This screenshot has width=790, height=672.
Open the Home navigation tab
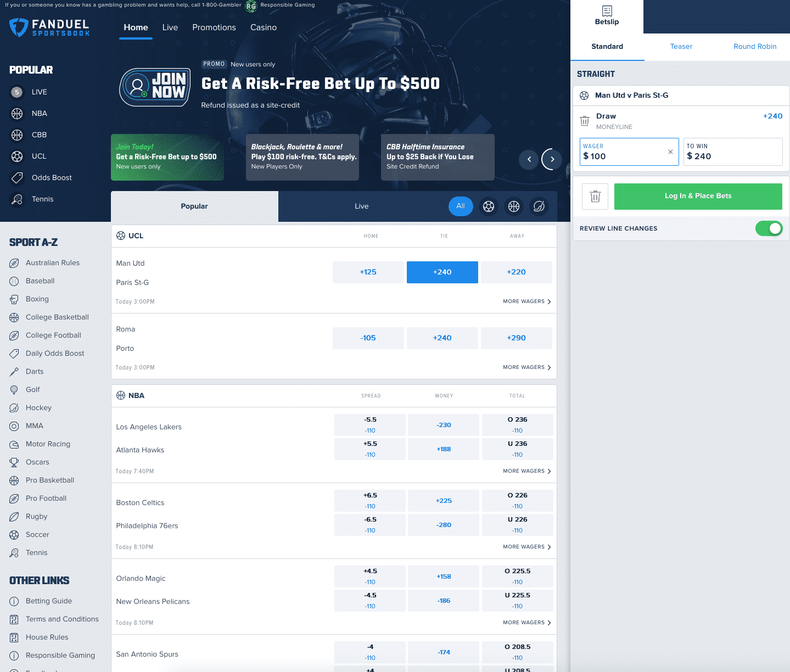pyautogui.click(x=136, y=27)
